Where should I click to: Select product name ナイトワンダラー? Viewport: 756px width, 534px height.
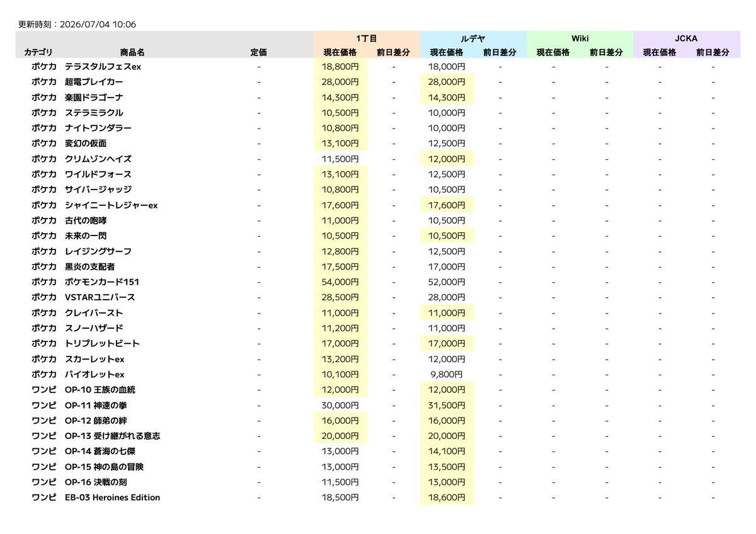click(x=98, y=128)
